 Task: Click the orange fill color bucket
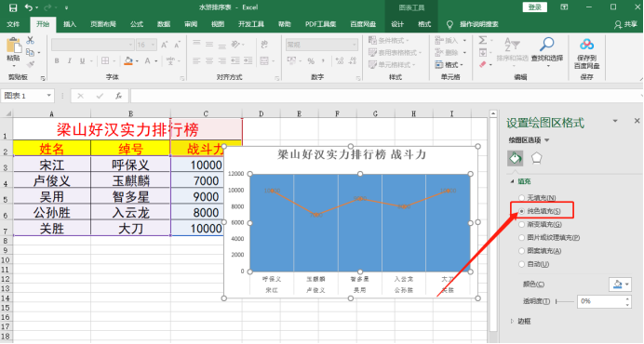point(128,60)
